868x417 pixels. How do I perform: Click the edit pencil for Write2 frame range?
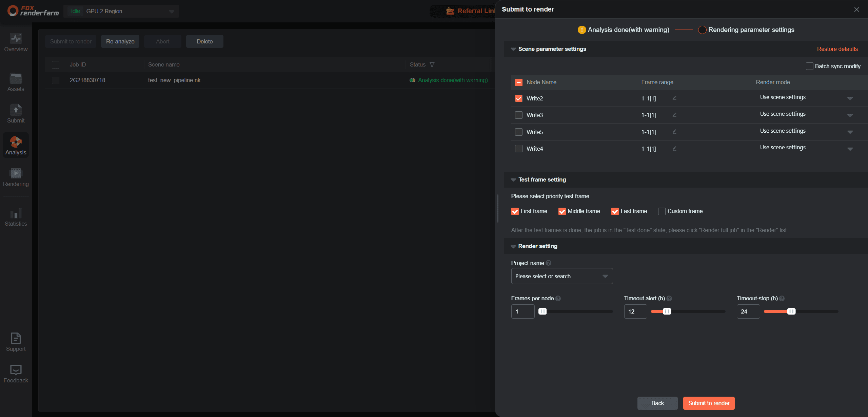point(674,98)
